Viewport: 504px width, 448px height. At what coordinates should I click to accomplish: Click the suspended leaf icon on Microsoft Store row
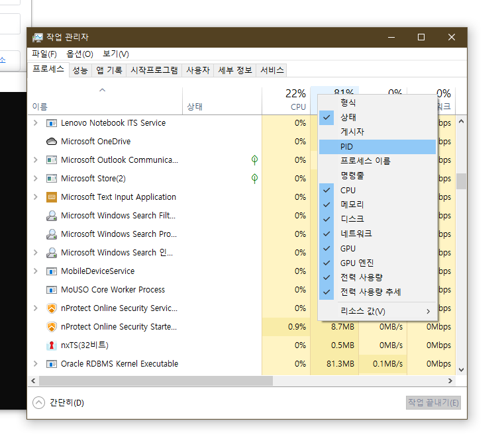[254, 178]
